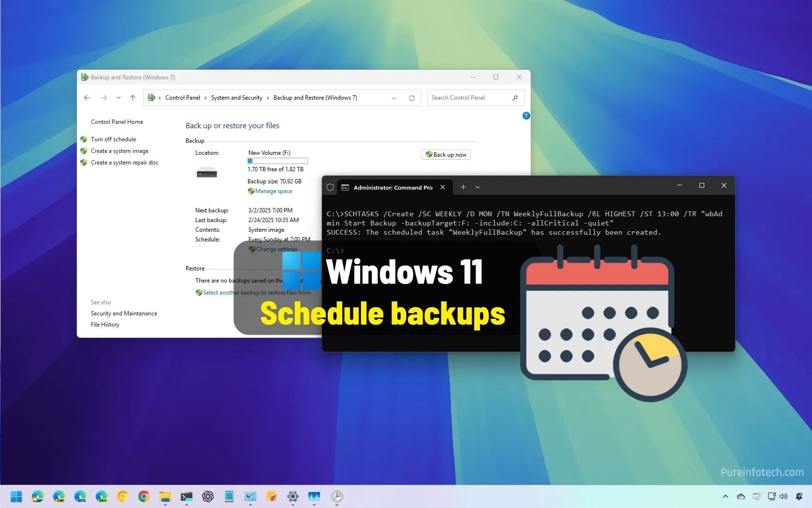Open Google Chrome from the taskbar

(144, 496)
